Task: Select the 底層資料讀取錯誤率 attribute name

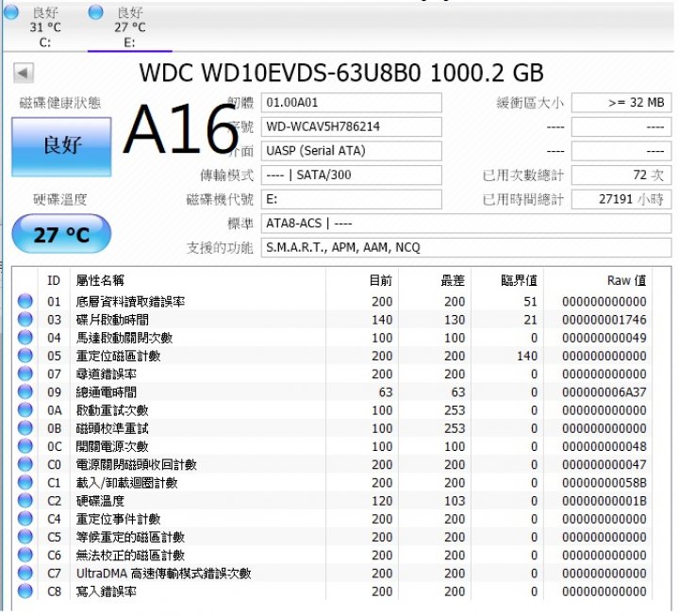Action: [x=130, y=302]
